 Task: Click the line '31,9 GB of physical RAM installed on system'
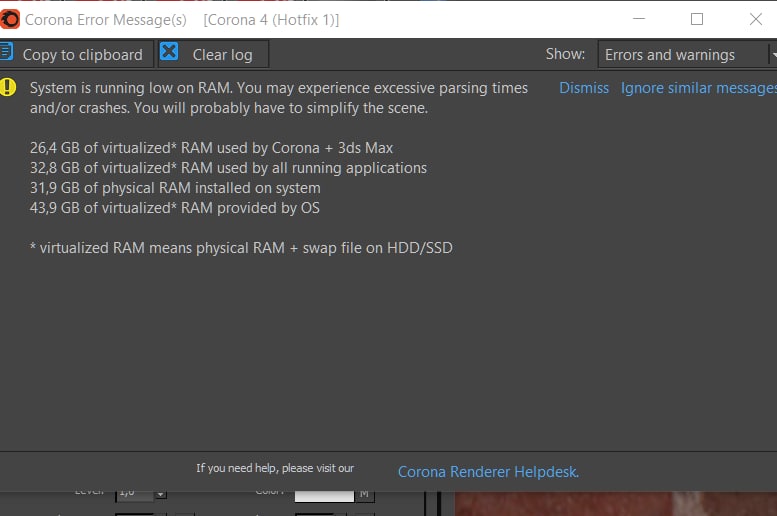tap(175, 188)
